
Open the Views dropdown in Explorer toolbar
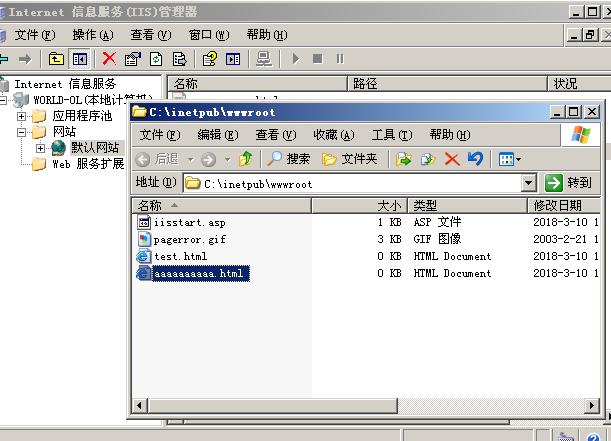[510, 159]
